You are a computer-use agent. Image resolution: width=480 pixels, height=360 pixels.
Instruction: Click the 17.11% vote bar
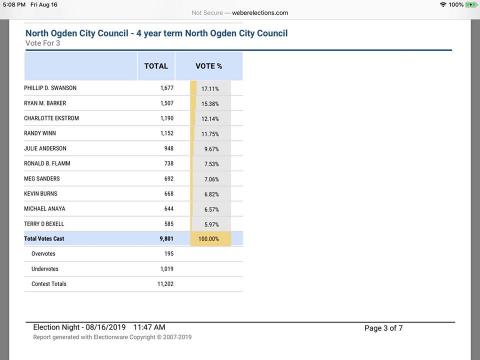click(210, 88)
